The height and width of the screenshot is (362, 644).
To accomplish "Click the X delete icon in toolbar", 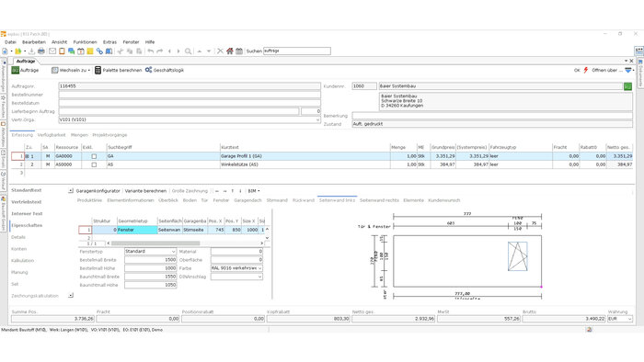I will [x=220, y=51].
